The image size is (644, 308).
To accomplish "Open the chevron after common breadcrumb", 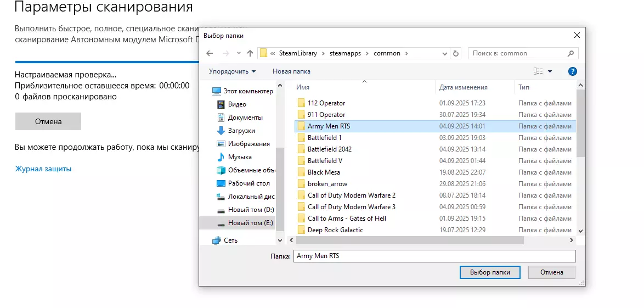I will tap(406, 53).
